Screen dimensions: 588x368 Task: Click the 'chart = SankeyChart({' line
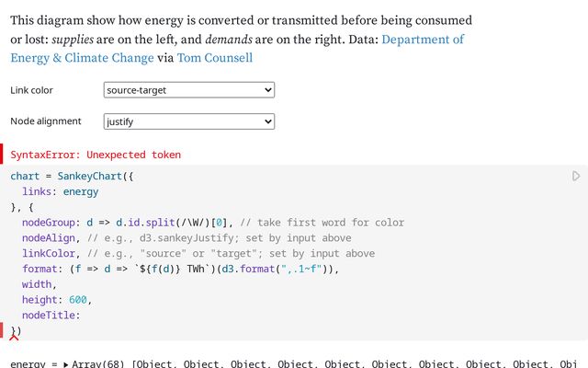point(73,176)
